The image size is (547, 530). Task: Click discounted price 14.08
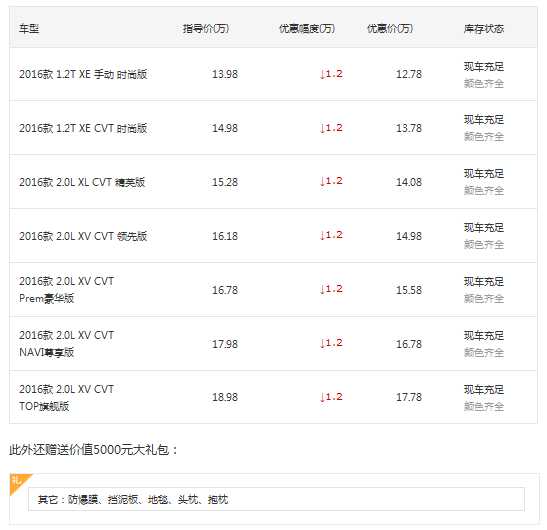click(409, 182)
